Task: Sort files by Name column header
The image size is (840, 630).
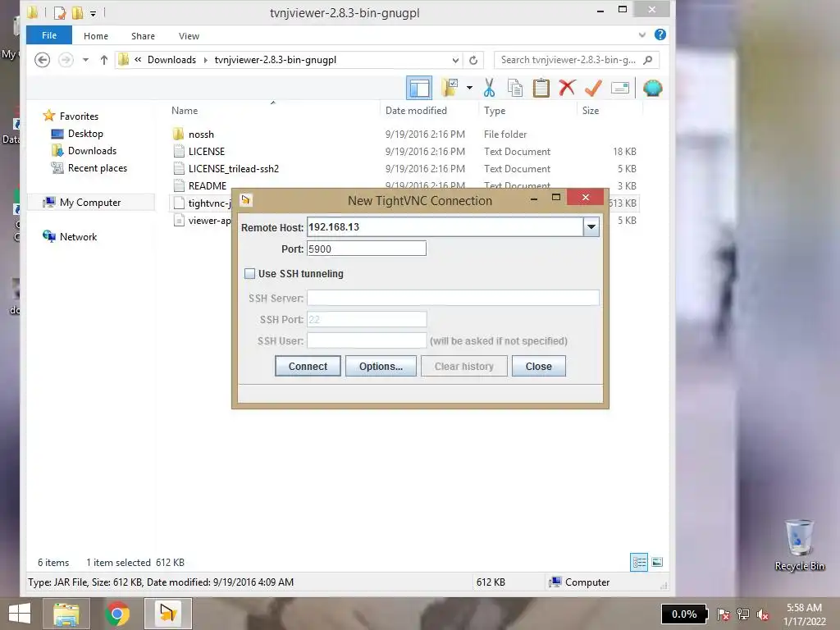Action: point(185,111)
